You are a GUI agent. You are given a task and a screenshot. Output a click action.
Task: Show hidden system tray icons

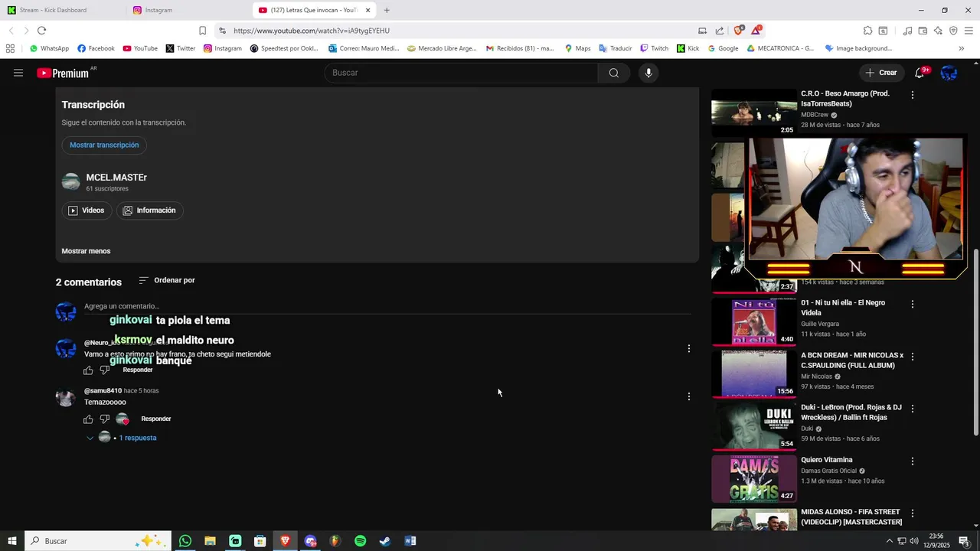[889, 541]
